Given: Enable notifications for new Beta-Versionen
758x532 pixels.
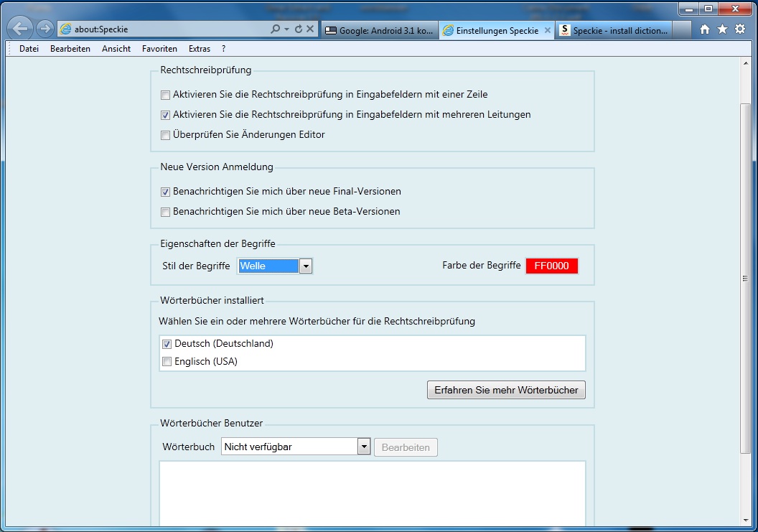Looking at the screenshot, I should click(x=166, y=213).
